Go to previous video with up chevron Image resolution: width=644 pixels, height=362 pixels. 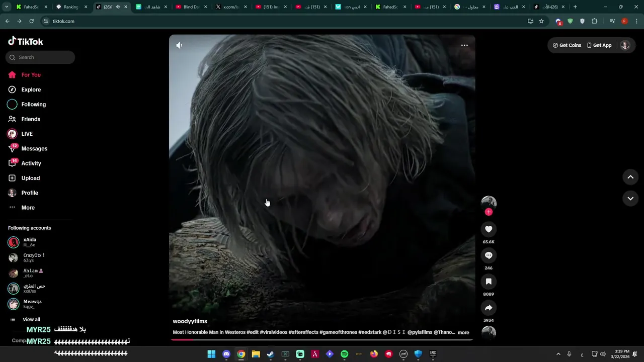630,177
